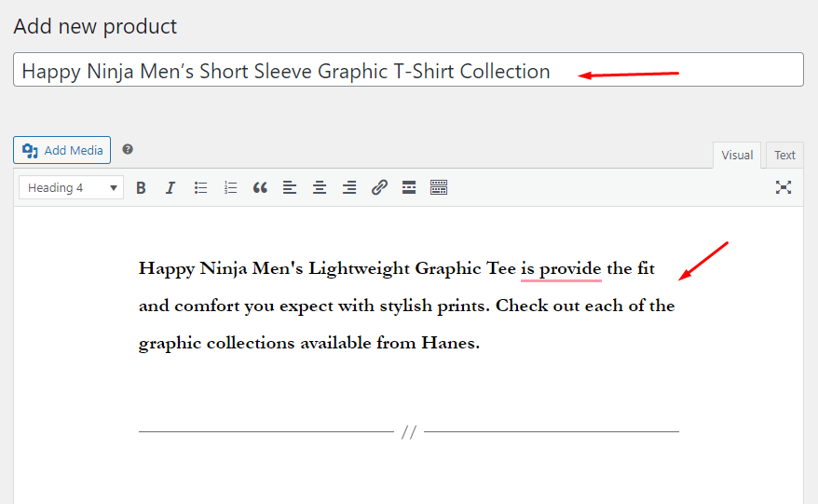Screen dimensions: 818x504
Task: Insert or edit link
Action: tap(379, 188)
